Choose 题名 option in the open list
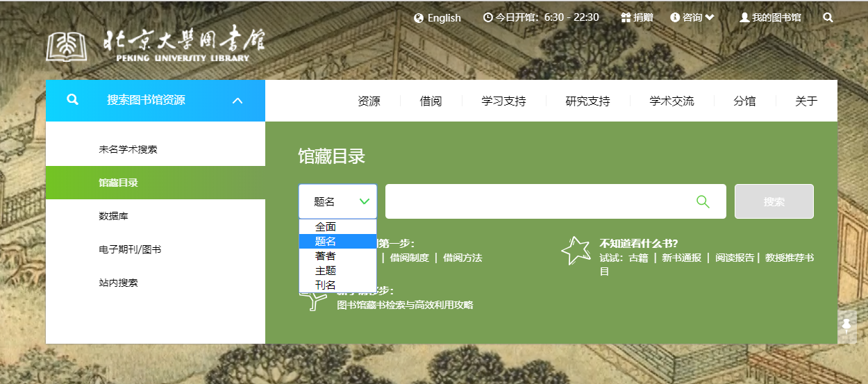The width and height of the screenshot is (868, 384). point(337,241)
